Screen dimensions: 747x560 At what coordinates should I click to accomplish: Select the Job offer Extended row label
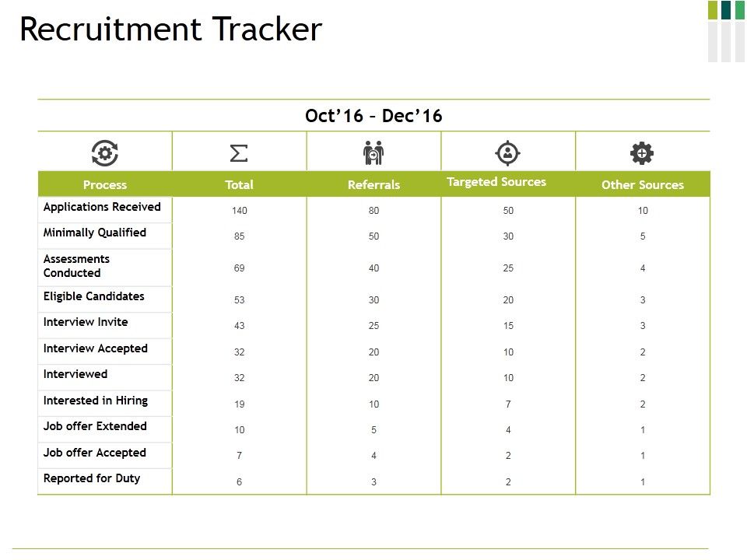point(95,426)
